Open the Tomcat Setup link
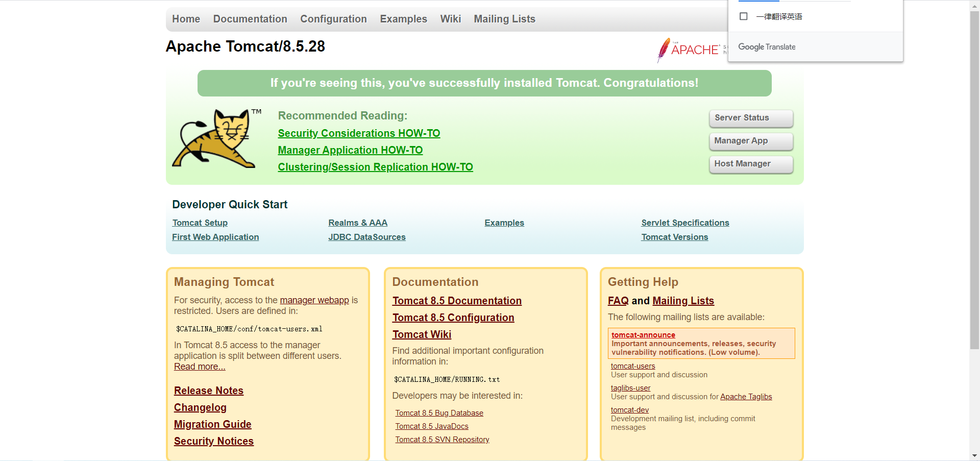This screenshot has height=461, width=980. pos(200,223)
